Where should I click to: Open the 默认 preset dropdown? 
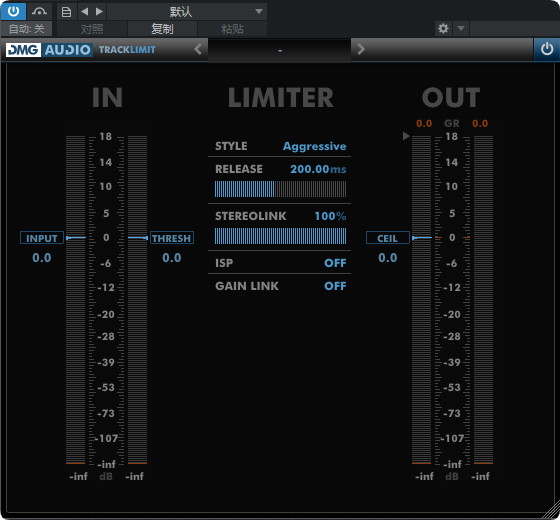pyautogui.click(x=187, y=12)
